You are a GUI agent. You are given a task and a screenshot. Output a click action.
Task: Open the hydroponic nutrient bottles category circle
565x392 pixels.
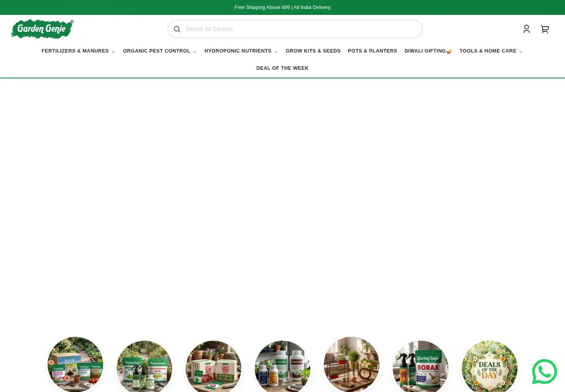(x=282, y=366)
